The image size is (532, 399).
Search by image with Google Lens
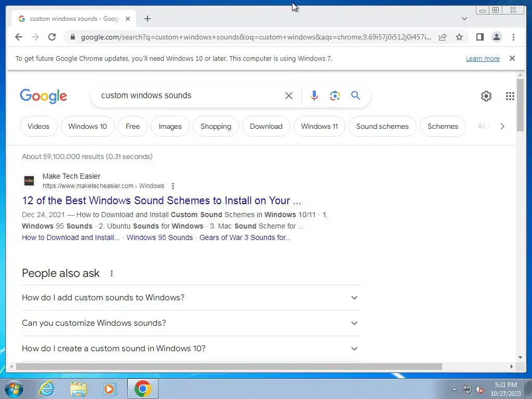click(335, 96)
